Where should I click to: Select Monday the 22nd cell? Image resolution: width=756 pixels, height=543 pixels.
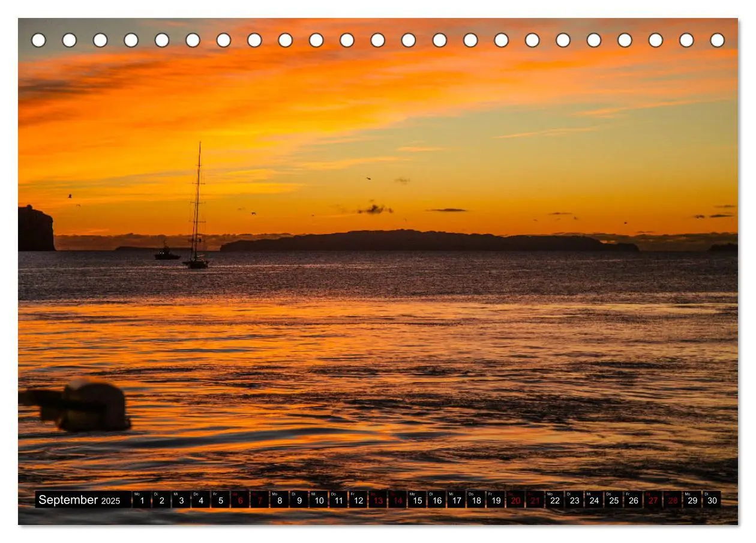[554, 500]
